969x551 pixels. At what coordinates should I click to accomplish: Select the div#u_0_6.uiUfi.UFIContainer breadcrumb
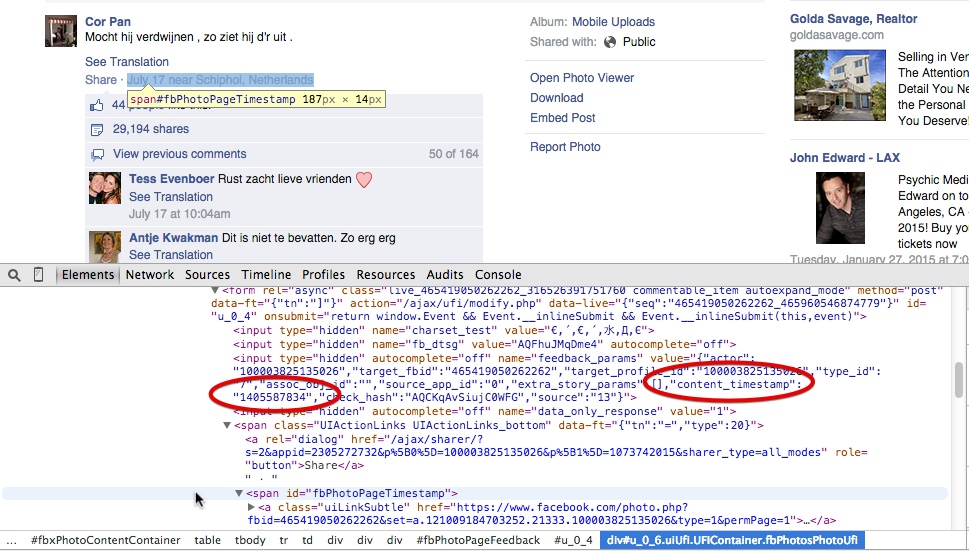[732, 540]
